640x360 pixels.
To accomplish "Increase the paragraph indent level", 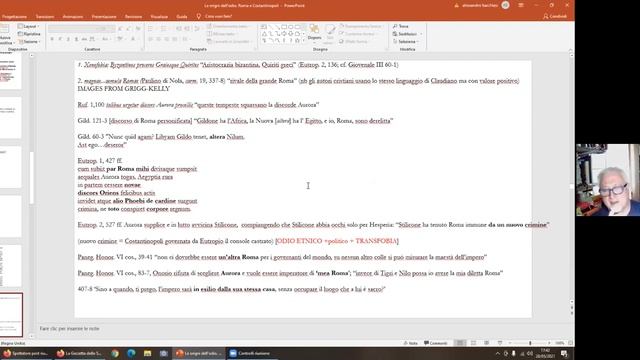I will point(187,29).
